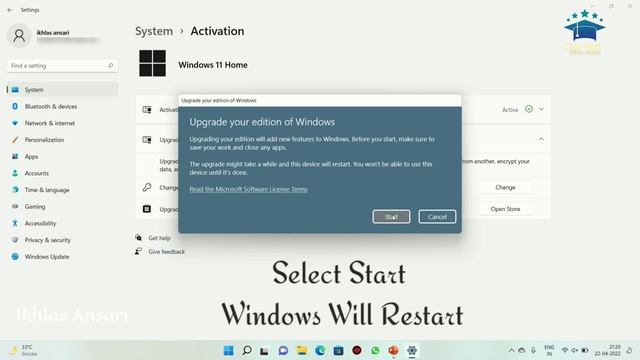Click the Active status check mark icon
This screenshot has height=360, width=640.
click(x=529, y=109)
